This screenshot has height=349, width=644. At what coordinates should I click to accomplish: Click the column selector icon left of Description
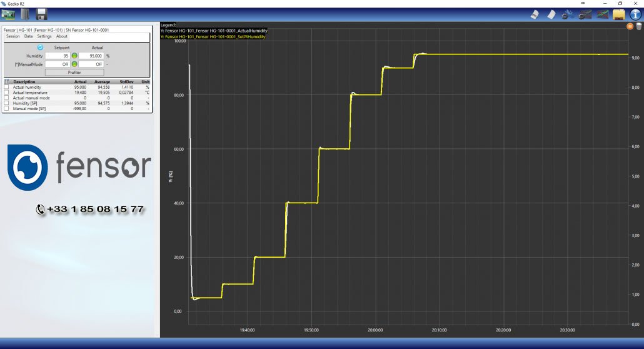[x=7, y=81]
